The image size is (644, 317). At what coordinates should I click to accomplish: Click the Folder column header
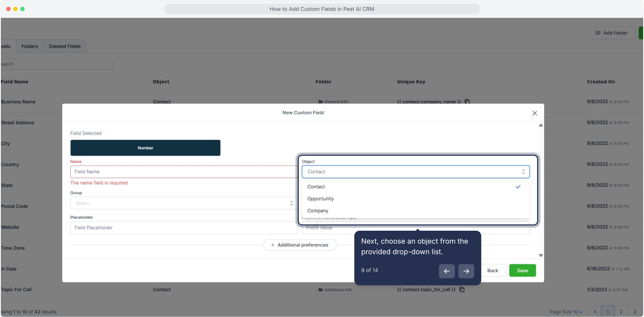pos(323,82)
